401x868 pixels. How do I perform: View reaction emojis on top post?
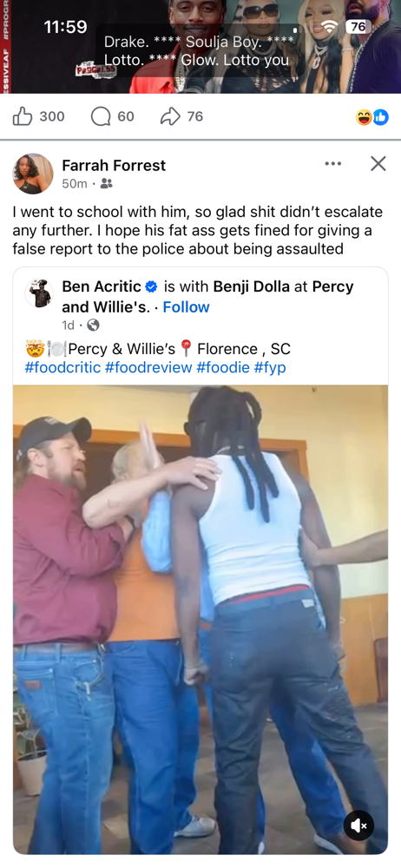[372, 117]
